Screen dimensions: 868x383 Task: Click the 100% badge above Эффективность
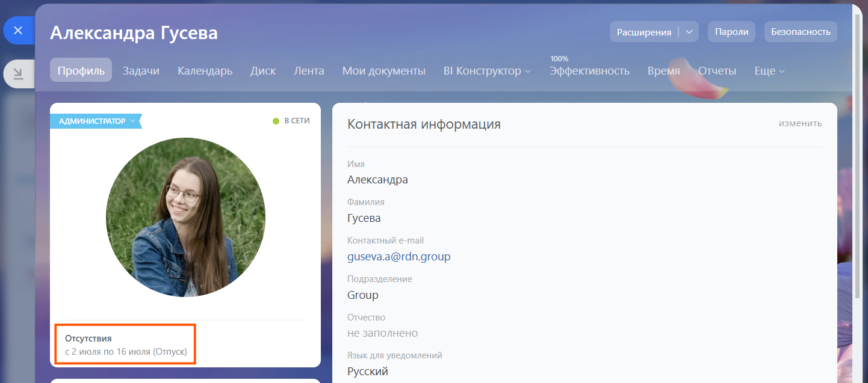[559, 58]
